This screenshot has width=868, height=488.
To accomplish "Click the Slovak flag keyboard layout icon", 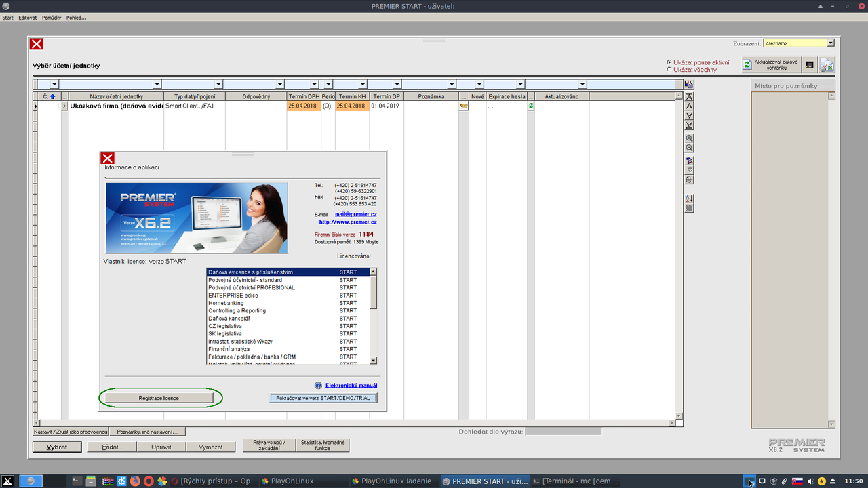I will [x=797, y=481].
